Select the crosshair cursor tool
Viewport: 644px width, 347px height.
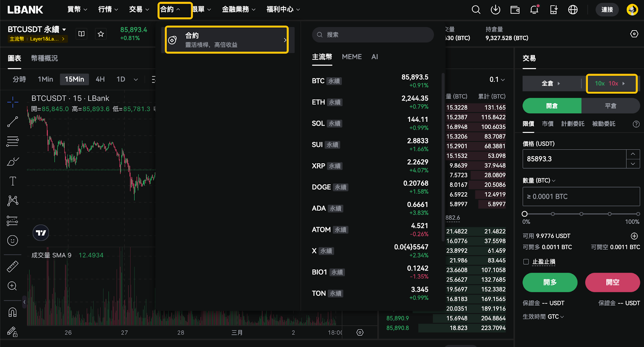[x=12, y=102]
